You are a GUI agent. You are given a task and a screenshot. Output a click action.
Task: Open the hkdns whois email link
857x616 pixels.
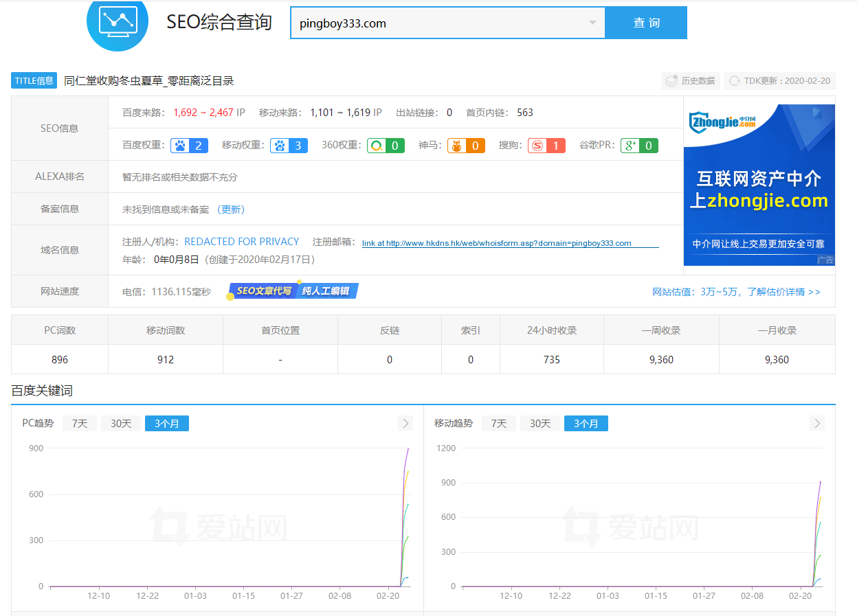click(x=496, y=243)
